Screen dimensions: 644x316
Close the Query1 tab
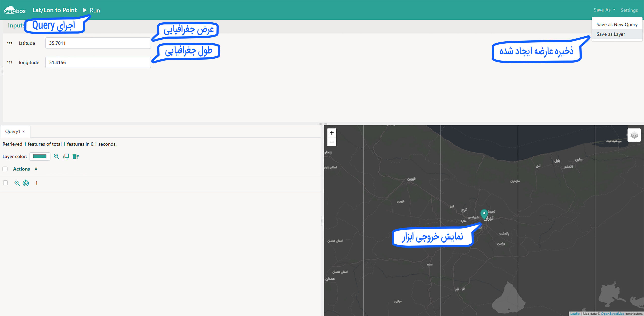[x=24, y=132]
